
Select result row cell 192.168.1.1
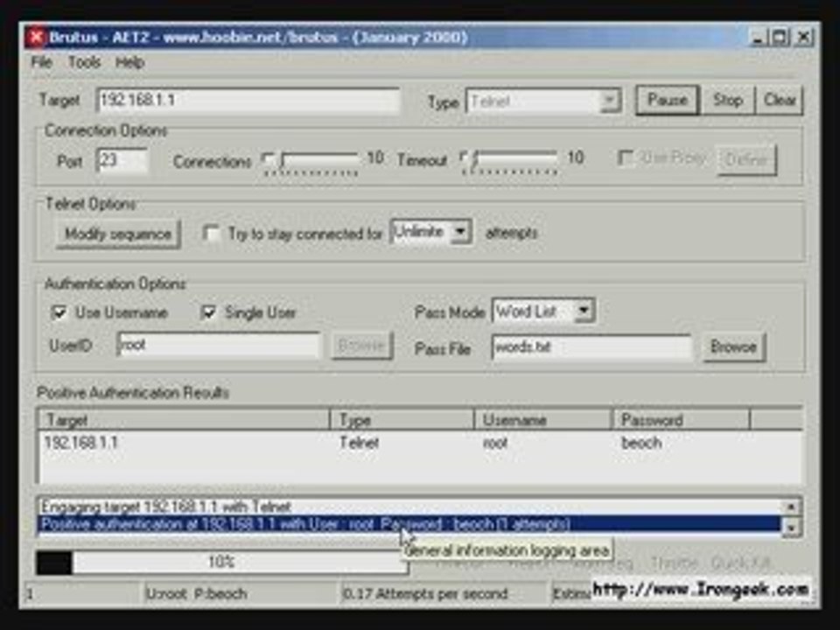tap(80, 443)
